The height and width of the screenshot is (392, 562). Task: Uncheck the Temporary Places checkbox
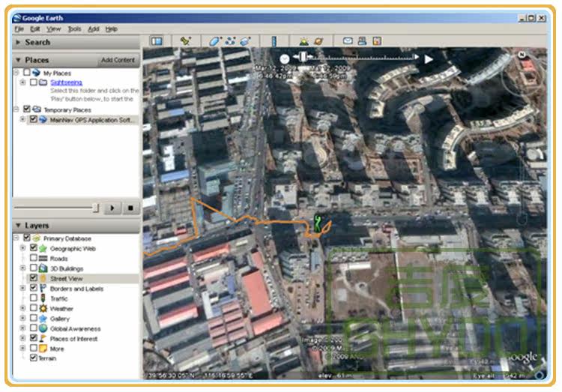point(26,109)
